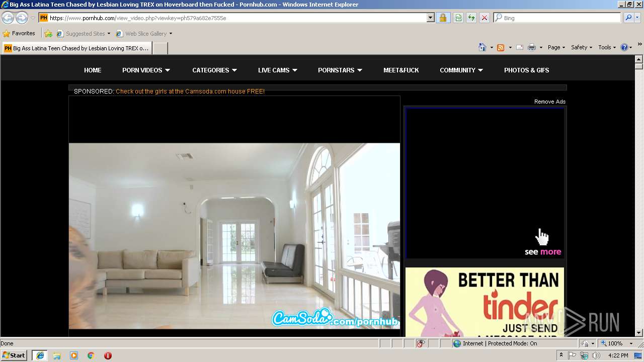Image resolution: width=644 pixels, height=362 pixels.
Task: Open the Safety menu
Action: pyautogui.click(x=582, y=47)
